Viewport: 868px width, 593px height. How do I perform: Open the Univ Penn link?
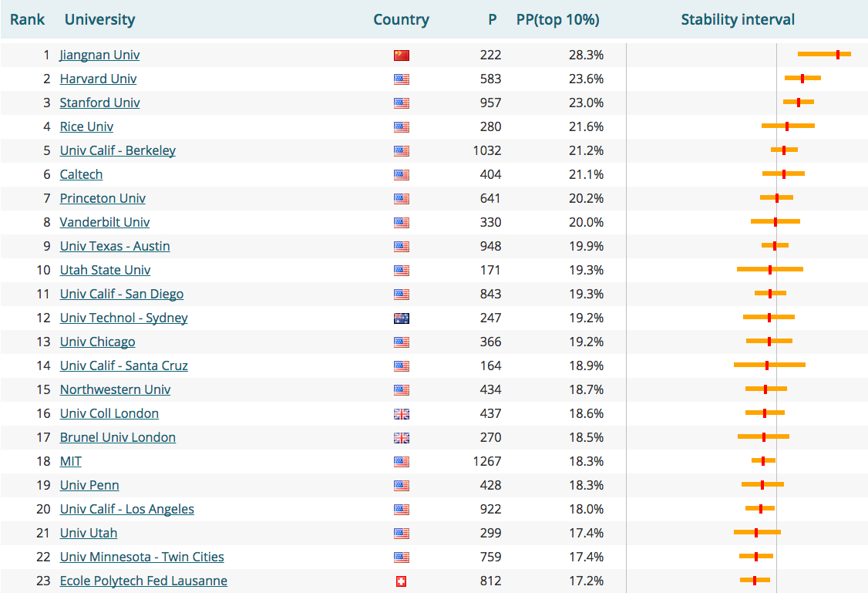pos(89,485)
